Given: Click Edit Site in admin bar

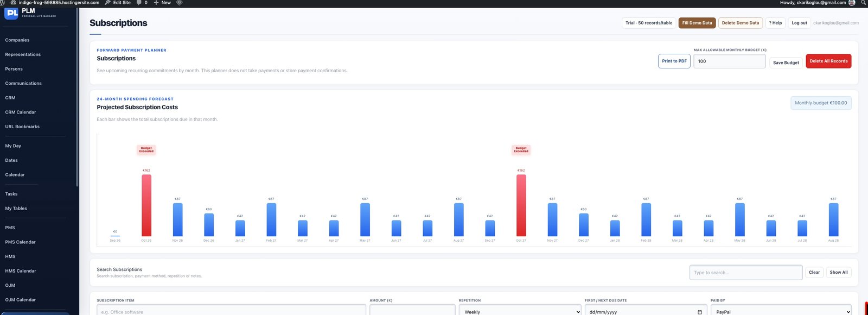Looking at the screenshot, I should (118, 3).
